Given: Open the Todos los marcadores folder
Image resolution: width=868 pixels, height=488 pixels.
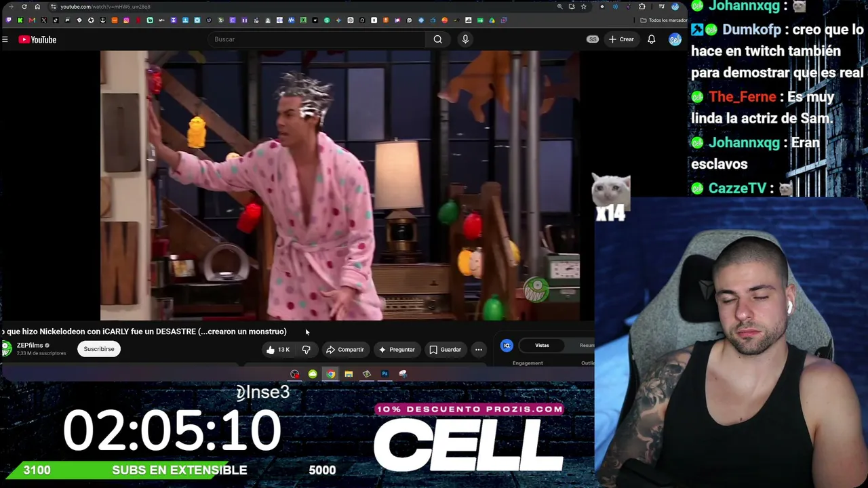Looking at the screenshot, I should click(665, 20).
